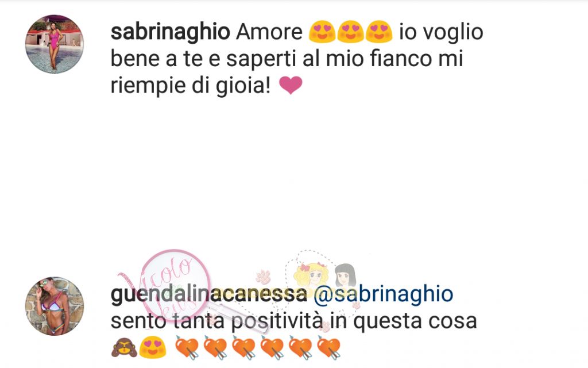Click the third heart-eyes emoji after Amore
The width and height of the screenshot is (588, 368).
(379, 32)
